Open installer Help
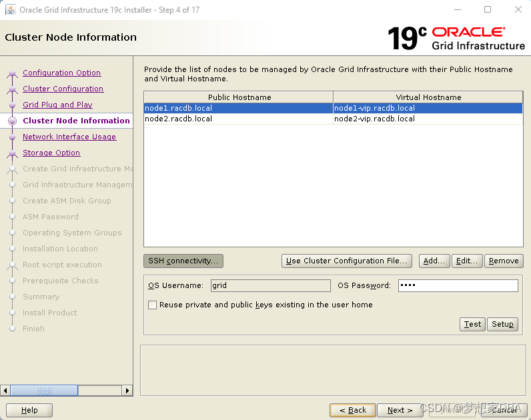The image size is (531, 420). [29, 410]
